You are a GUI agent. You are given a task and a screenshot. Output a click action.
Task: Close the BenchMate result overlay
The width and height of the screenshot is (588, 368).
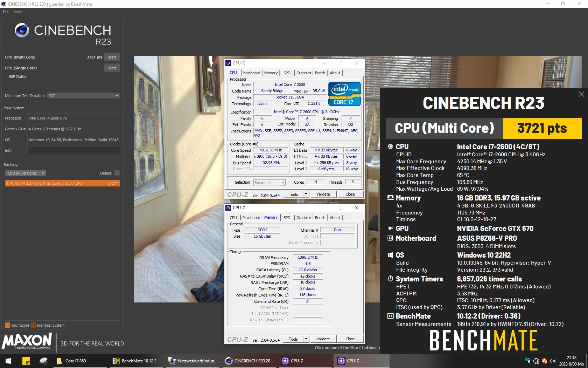(581, 94)
